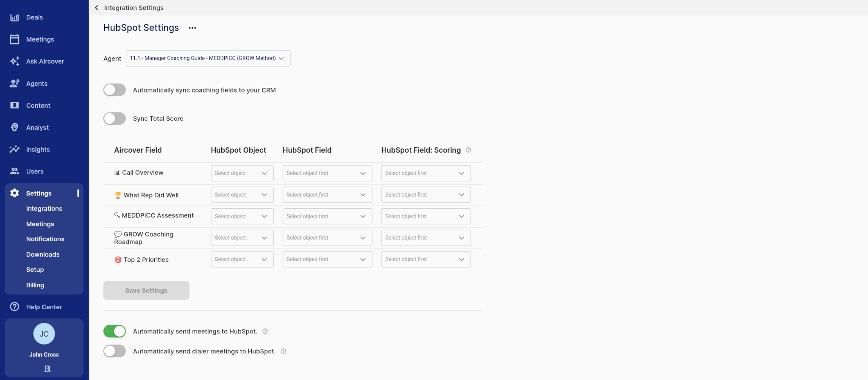Turn off automatically send meetings to HubSpot
This screenshot has height=380, width=868.
[114, 331]
